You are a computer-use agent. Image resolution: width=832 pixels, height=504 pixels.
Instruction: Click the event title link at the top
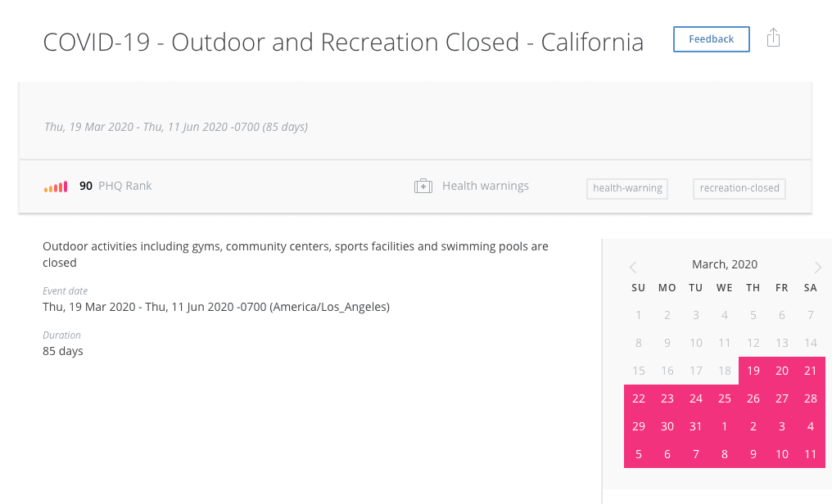click(343, 42)
